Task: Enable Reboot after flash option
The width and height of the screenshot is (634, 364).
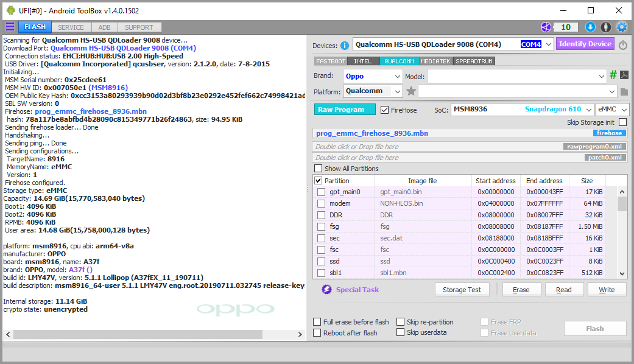Action: 317,333
